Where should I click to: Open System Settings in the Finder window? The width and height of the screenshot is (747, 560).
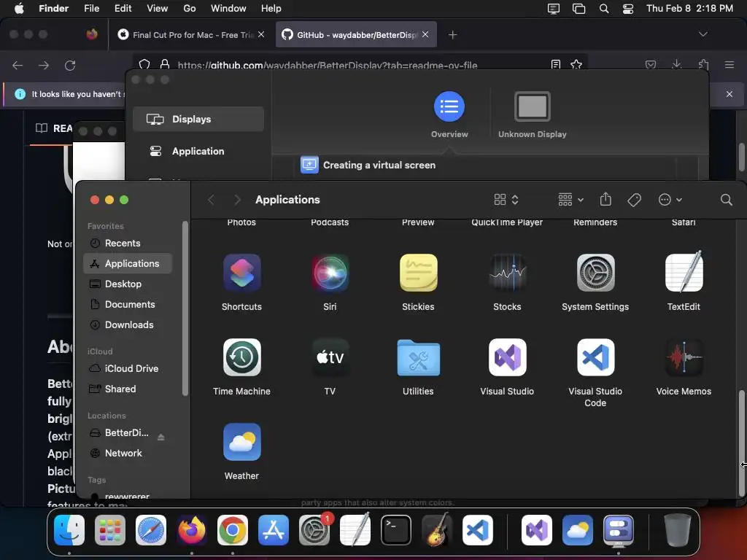coord(595,273)
